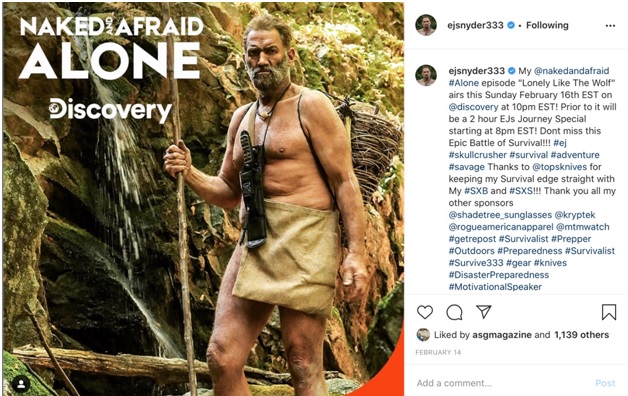Open ejsnyder333 profile picture in header
Screen dimensions: 628x396
click(x=426, y=25)
